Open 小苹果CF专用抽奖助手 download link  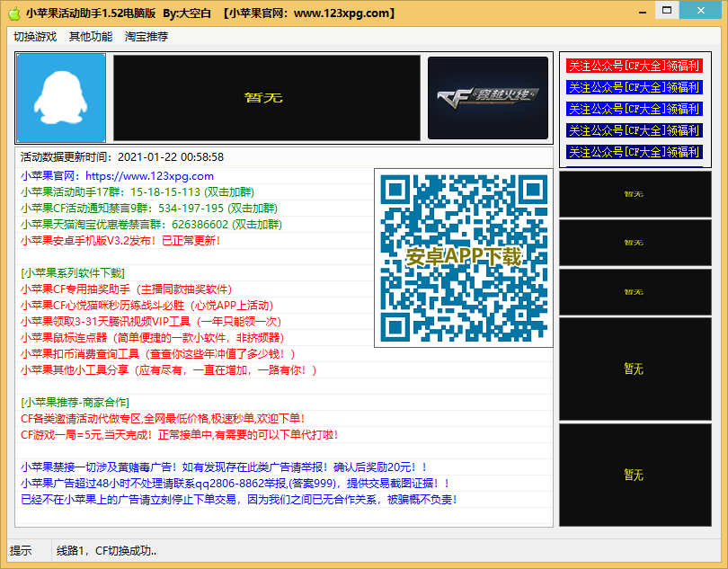[x=126, y=289]
